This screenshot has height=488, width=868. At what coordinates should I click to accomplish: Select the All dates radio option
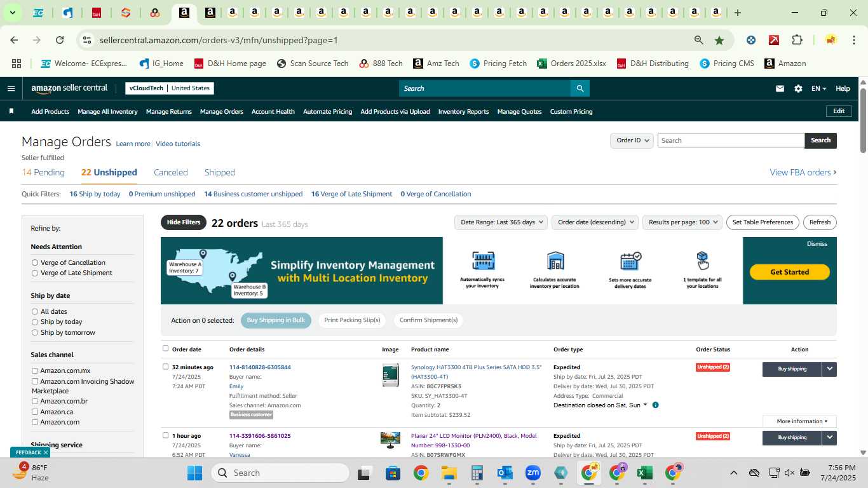[x=35, y=311]
